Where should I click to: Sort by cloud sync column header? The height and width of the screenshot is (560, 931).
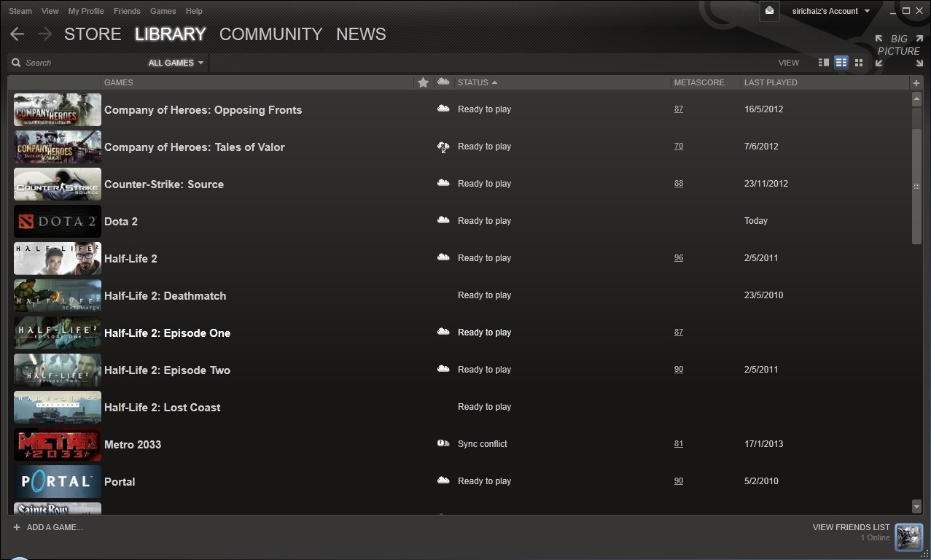point(443,82)
